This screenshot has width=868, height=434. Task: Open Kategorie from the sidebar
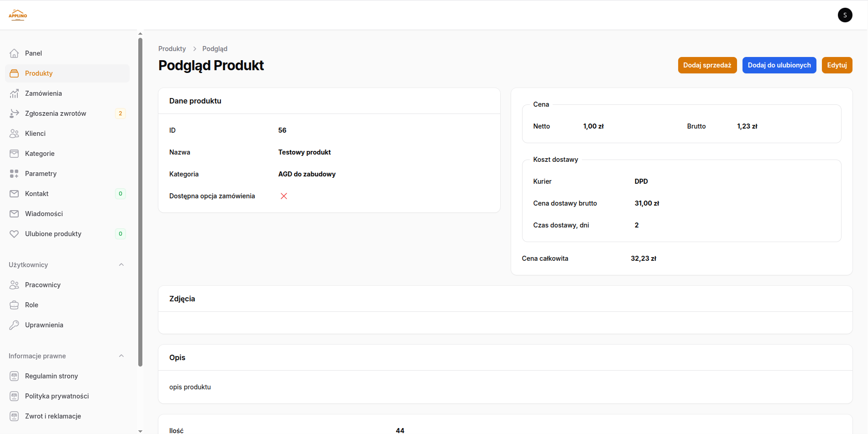coord(40,154)
